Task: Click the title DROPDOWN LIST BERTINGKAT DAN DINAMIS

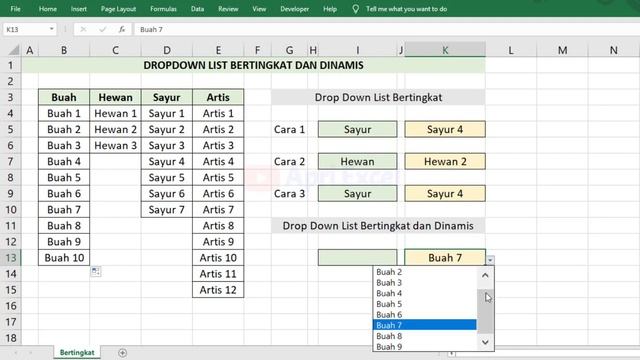Action: tap(253, 65)
